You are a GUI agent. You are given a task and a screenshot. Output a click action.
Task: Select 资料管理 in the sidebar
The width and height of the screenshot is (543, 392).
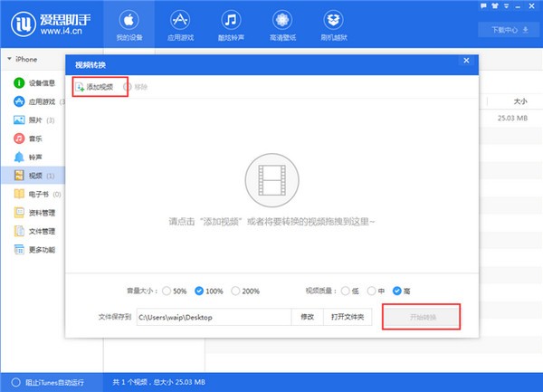(34, 213)
